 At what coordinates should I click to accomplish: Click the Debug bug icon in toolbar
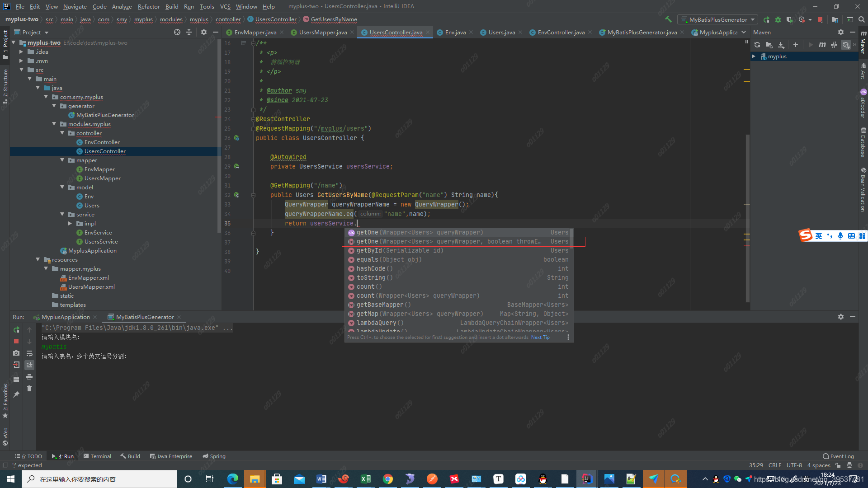click(778, 19)
